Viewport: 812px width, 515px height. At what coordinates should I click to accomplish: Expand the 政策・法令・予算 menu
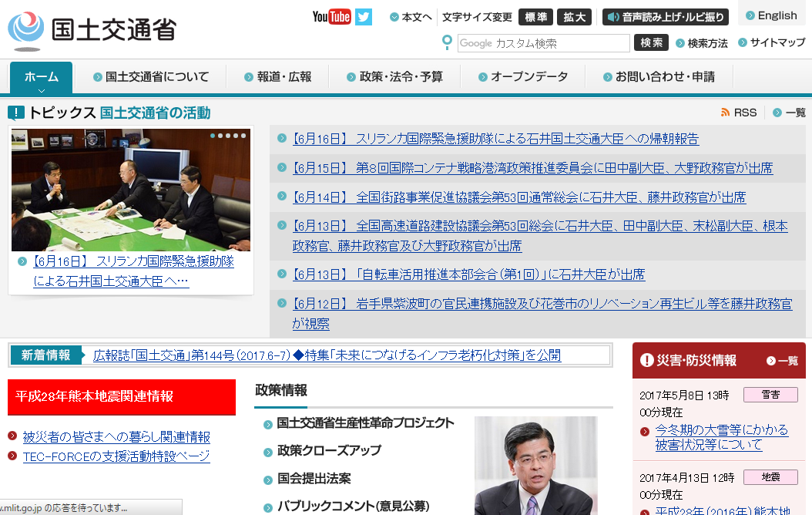click(x=399, y=77)
